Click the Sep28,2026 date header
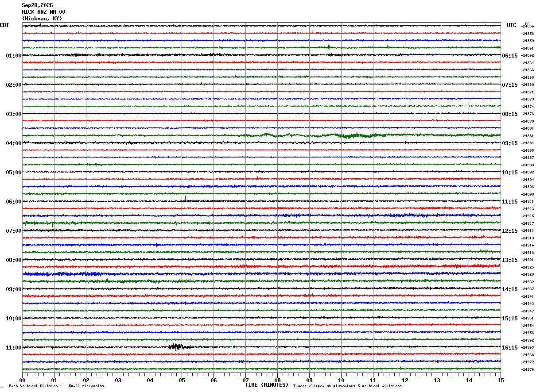 pyautogui.click(x=37, y=5)
